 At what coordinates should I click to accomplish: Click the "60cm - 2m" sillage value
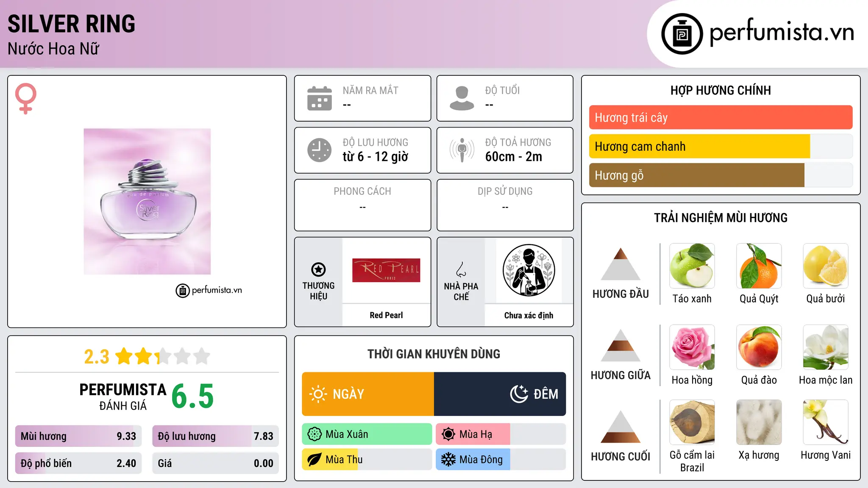pos(514,157)
